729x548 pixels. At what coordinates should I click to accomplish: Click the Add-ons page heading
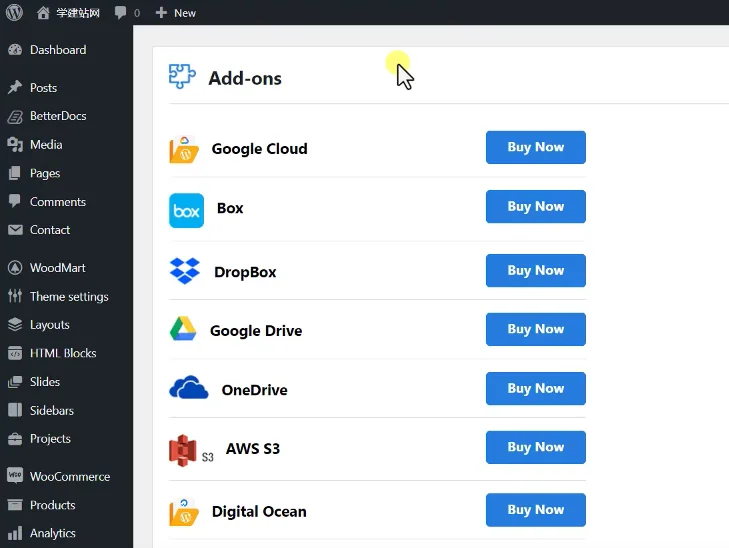click(x=245, y=78)
